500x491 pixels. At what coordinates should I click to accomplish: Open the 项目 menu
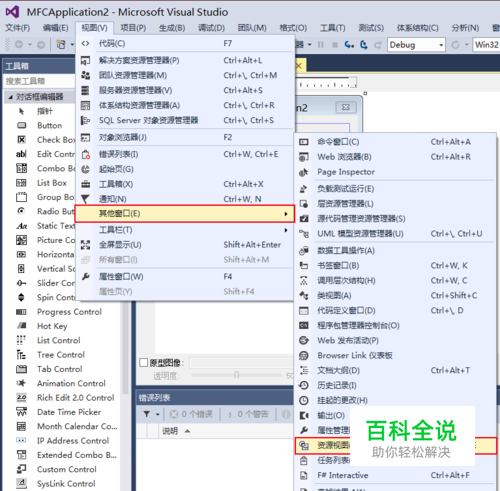tap(133, 28)
